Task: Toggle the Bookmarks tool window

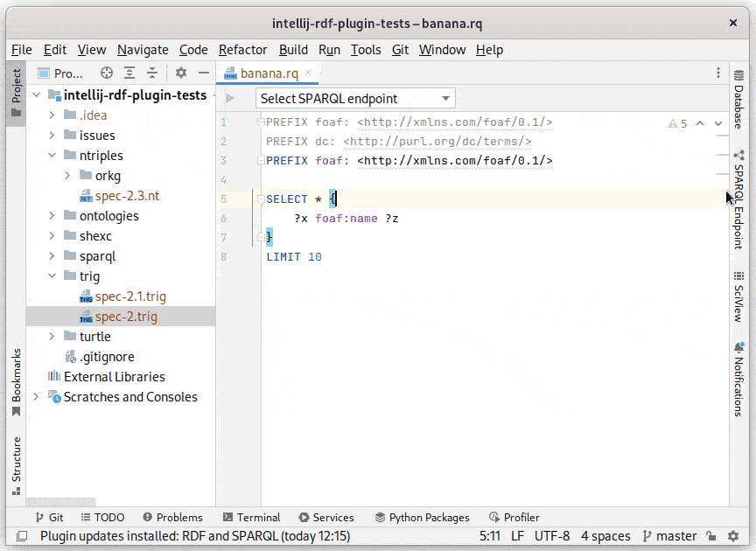Action: 17,382
